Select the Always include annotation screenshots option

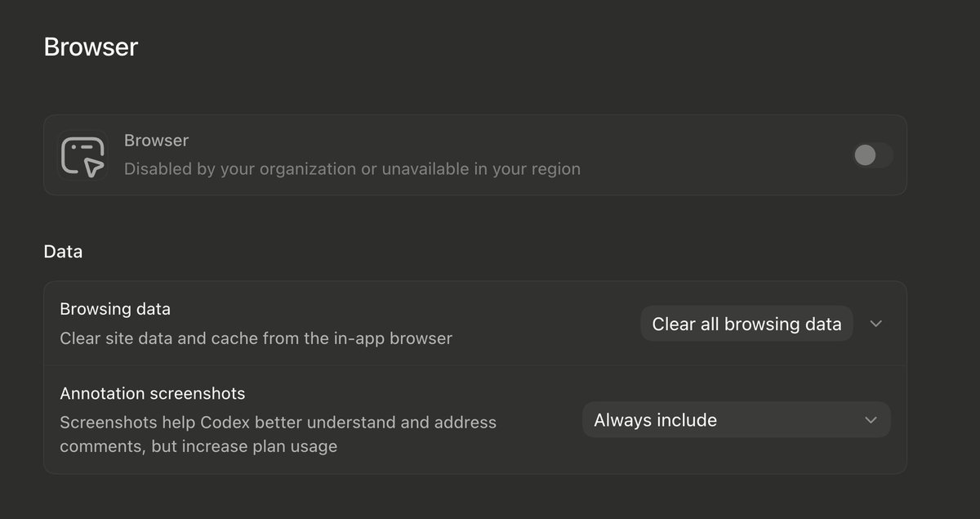pos(737,420)
